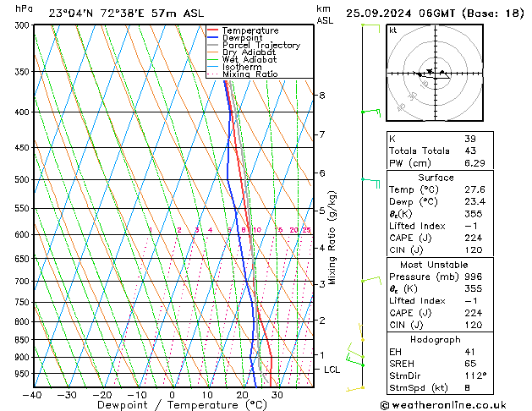Image resolution: width=532 pixels, height=411 pixels.
Task: Click the yellow wind barb at 850 hPa
Action: (x=361, y=332)
